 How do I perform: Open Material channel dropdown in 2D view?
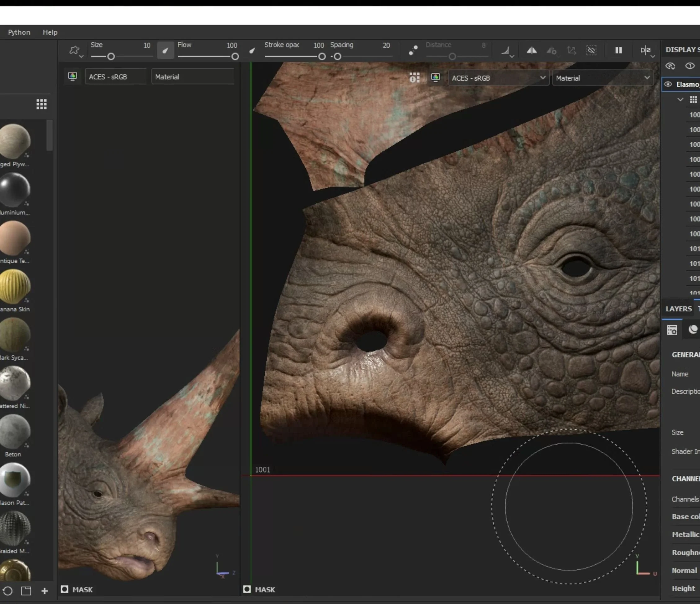pyautogui.click(x=602, y=78)
